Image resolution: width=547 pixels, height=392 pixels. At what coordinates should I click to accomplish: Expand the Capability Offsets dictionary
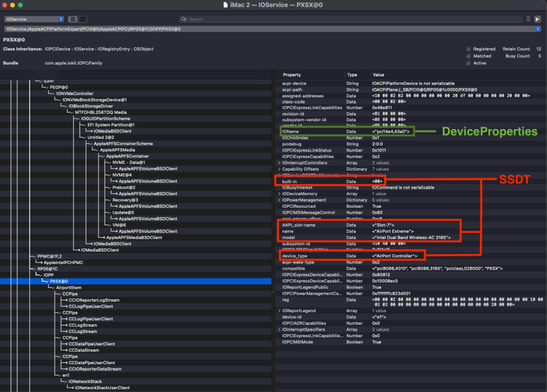tap(279, 169)
